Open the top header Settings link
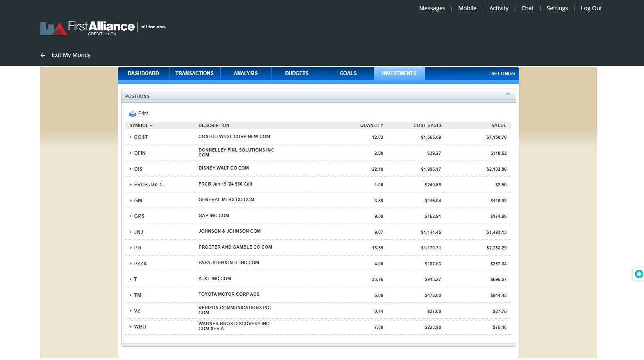Image resolution: width=644 pixels, height=360 pixels. tap(557, 8)
